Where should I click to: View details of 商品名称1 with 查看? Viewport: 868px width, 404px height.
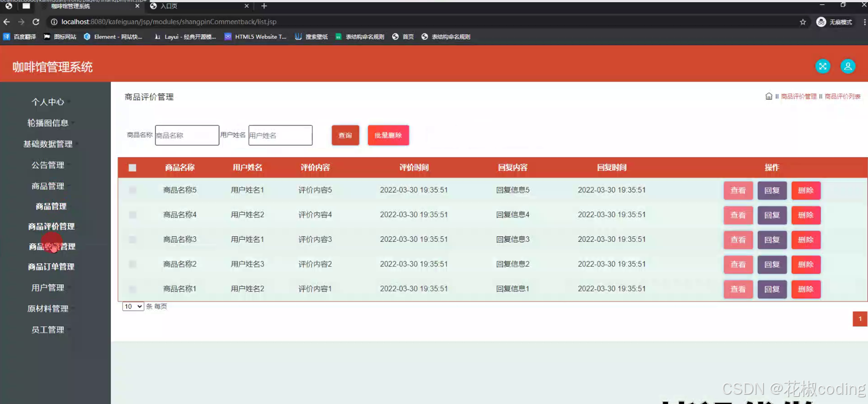click(x=738, y=290)
